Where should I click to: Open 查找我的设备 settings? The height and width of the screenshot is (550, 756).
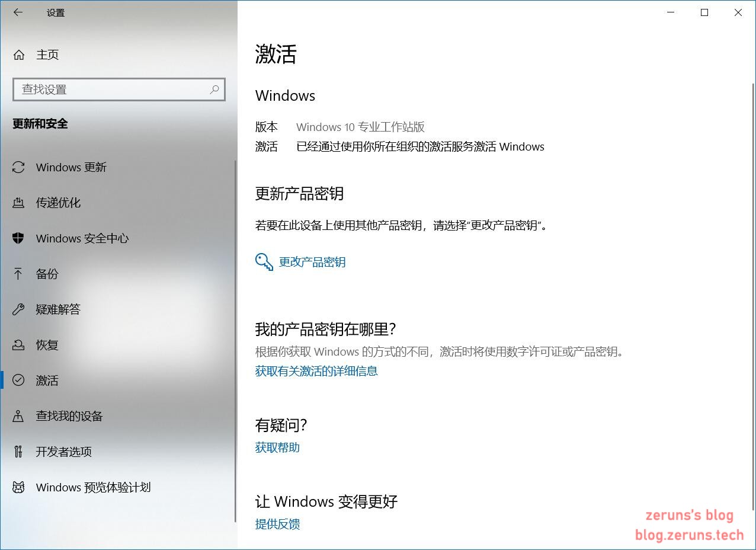[x=69, y=416]
